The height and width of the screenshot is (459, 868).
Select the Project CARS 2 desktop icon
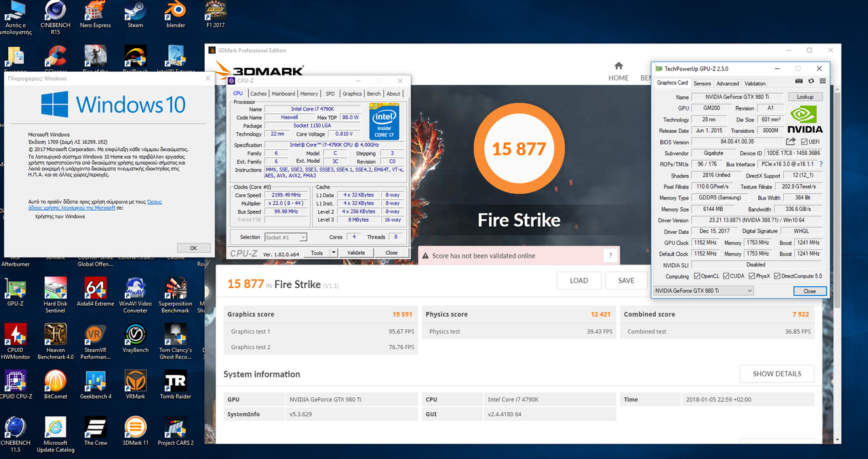(x=176, y=431)
